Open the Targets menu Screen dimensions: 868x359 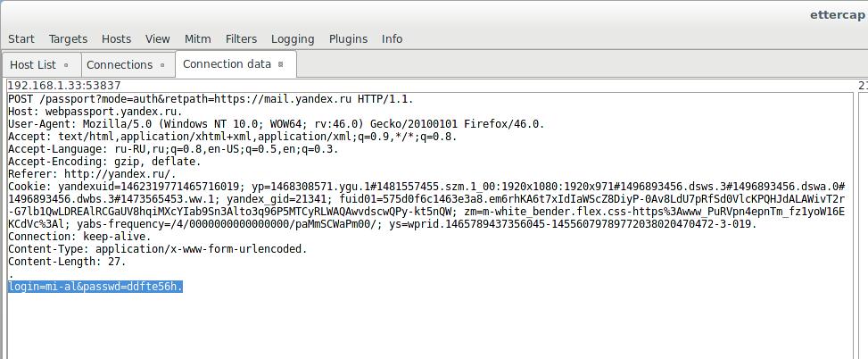68,39
